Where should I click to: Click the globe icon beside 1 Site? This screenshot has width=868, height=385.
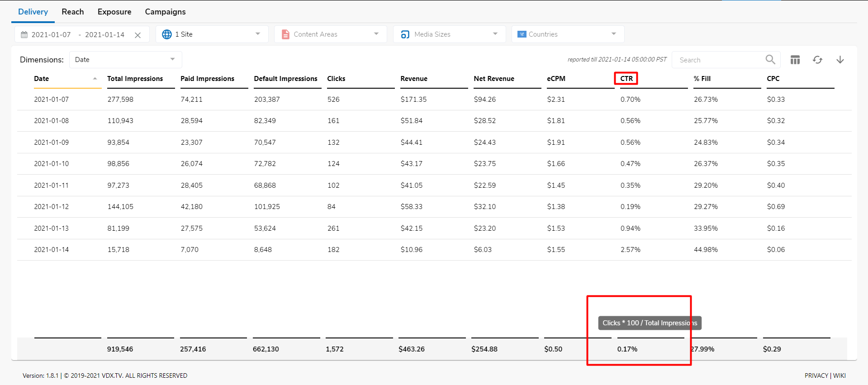(x=167, y=34)
